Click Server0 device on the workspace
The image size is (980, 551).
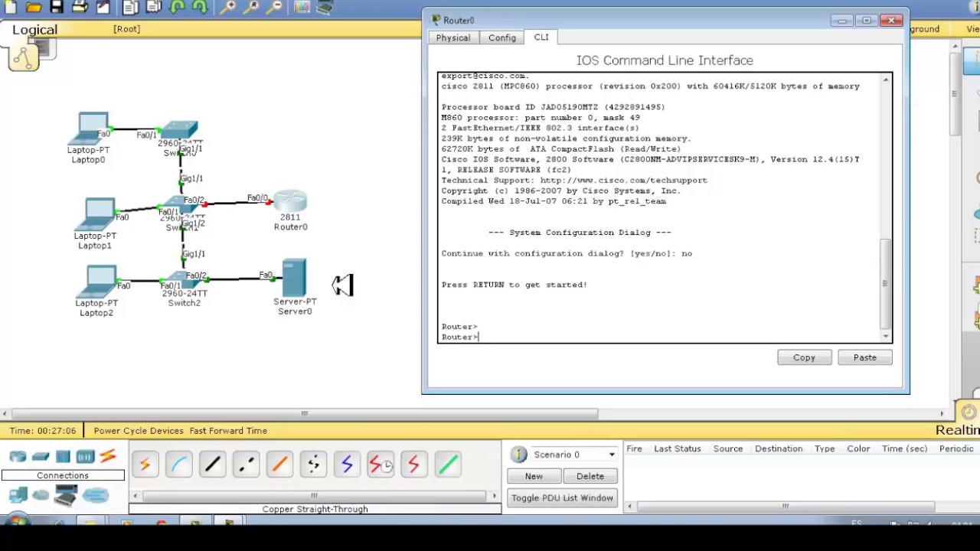coord(294,279)
